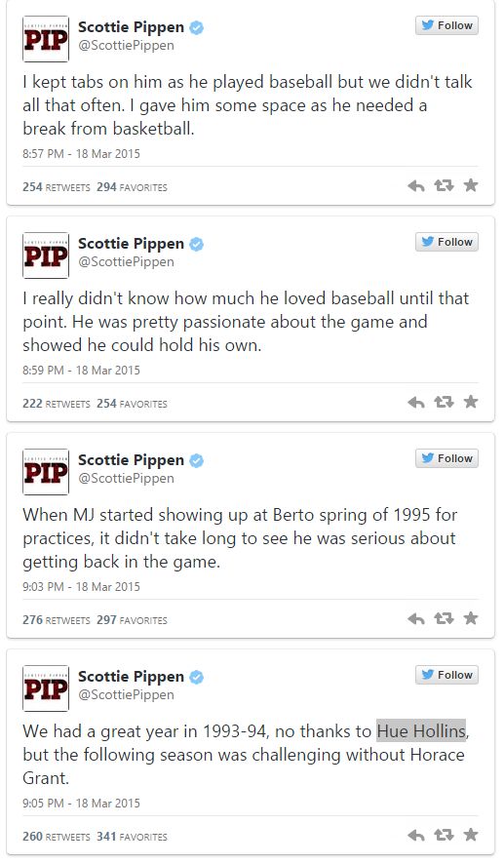
Task: Open the highlighted Hue Hollins text
Action: coord(421,731)
